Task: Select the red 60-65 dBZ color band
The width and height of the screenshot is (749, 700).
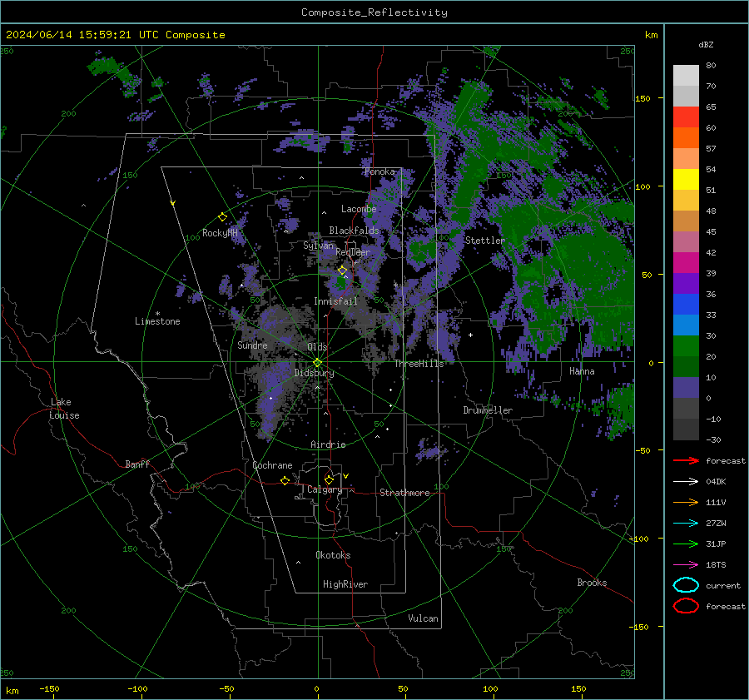Action: [x=686, y=117]
